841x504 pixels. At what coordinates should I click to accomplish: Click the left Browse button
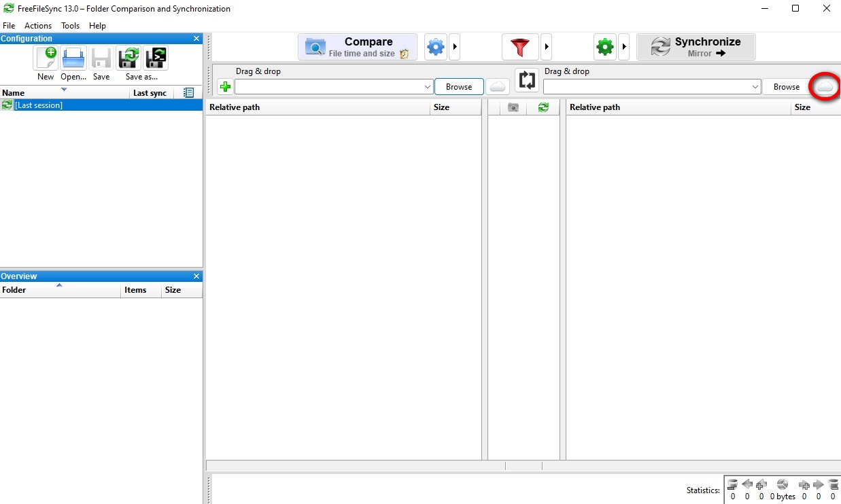coord(459,87)
